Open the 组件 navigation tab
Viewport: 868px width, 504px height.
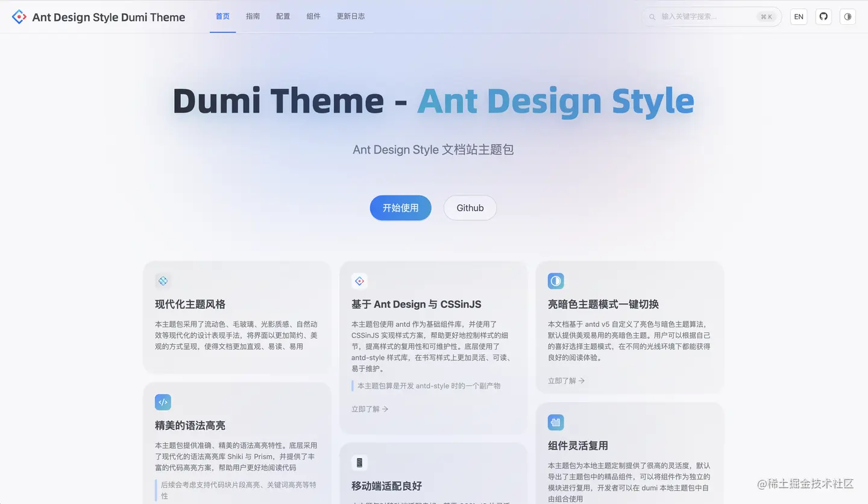(x=313, y=16)
